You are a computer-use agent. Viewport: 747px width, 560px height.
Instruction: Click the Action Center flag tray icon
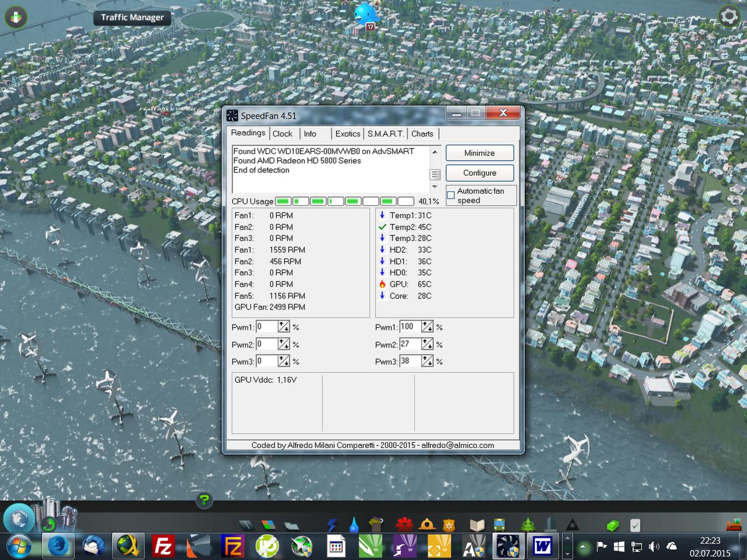pos(602,547)
